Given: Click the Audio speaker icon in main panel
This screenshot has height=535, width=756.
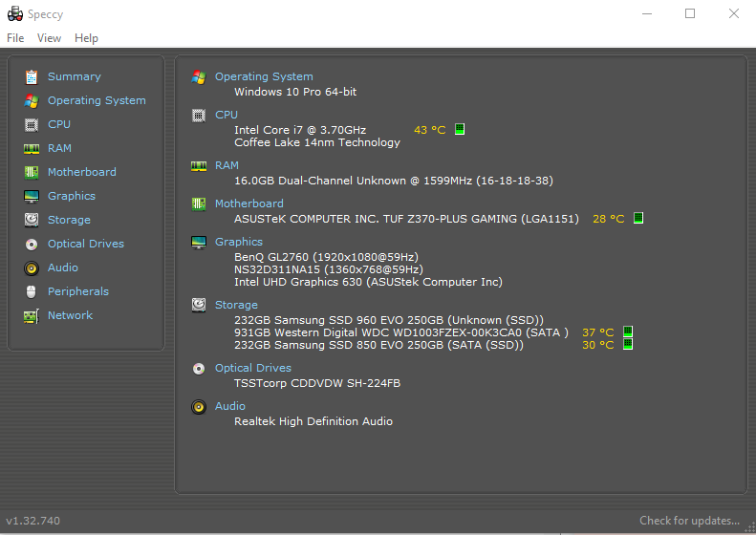Looking at the screenshot, I should [199, 407].
